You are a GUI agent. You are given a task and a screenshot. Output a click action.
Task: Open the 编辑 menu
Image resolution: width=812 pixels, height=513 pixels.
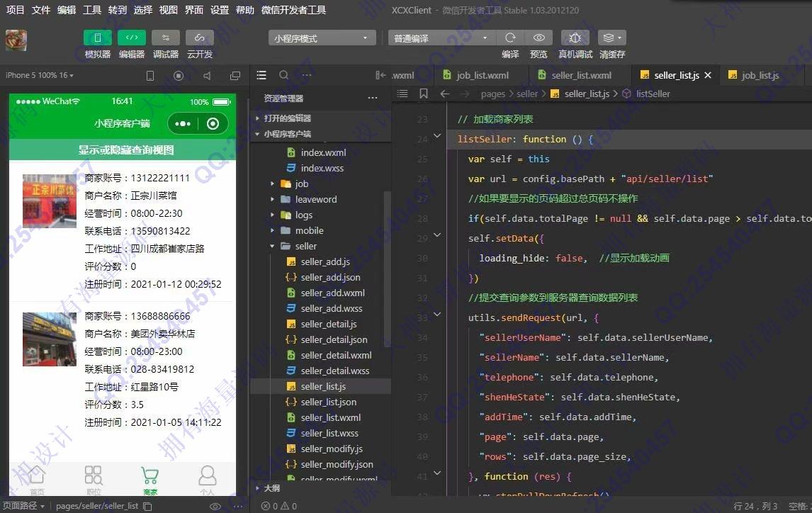pyautogui.click(x=67, y=10)
